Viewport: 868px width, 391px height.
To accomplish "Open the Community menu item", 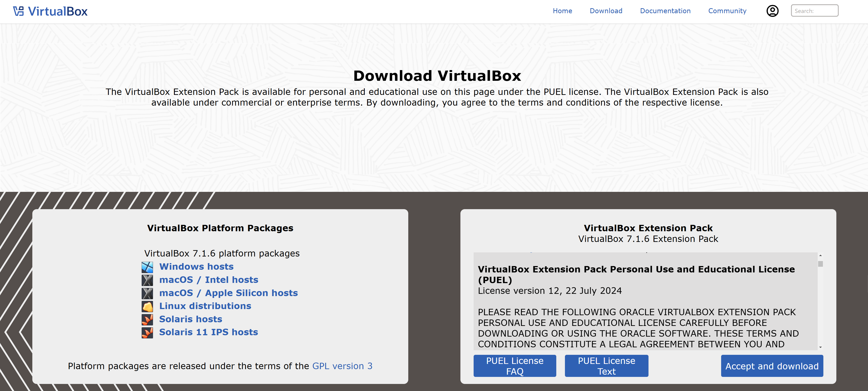I will coord(727,11).
